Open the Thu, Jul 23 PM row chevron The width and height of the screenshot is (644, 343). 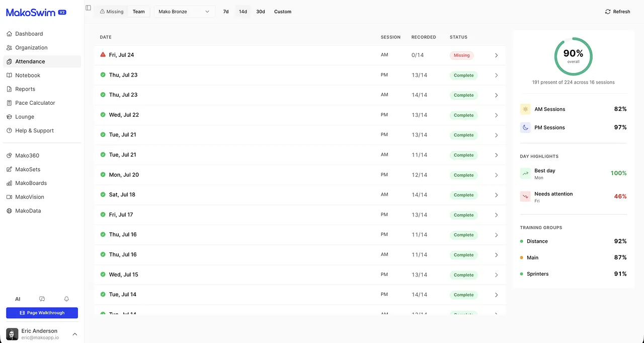[x=496, y=75]
